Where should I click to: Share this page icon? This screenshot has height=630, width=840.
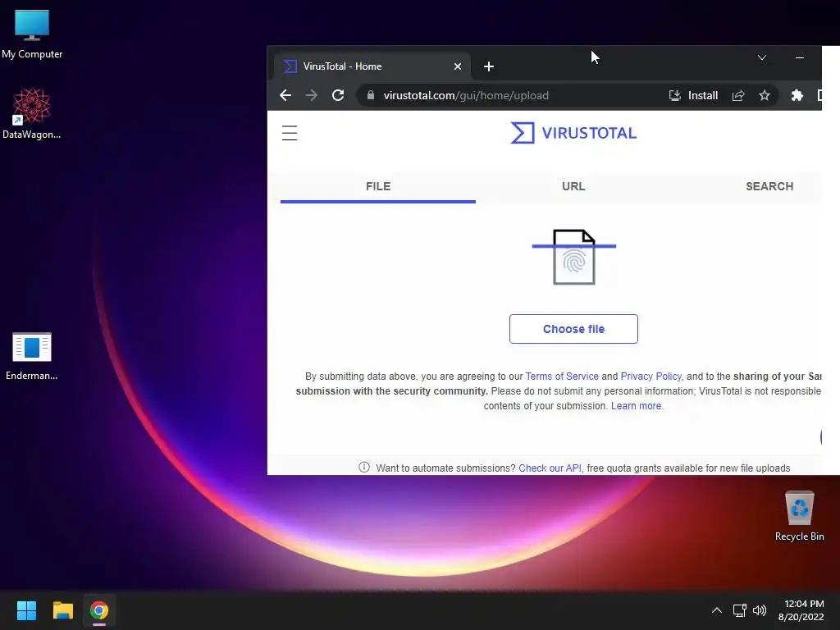click(x=738, y=95)
